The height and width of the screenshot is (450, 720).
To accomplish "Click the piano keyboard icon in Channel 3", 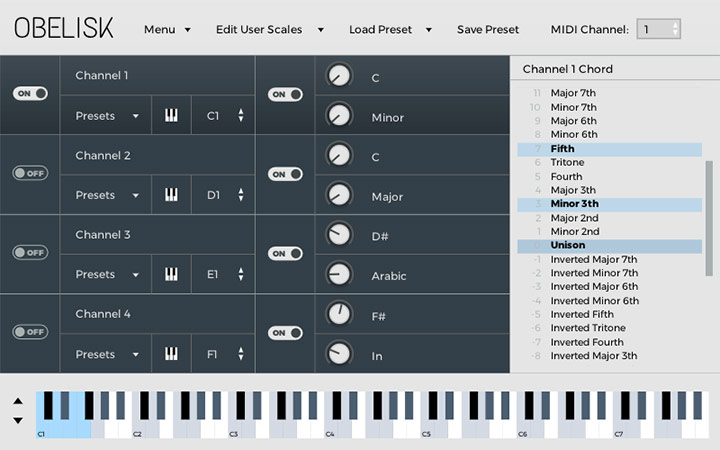I will 171,274.
